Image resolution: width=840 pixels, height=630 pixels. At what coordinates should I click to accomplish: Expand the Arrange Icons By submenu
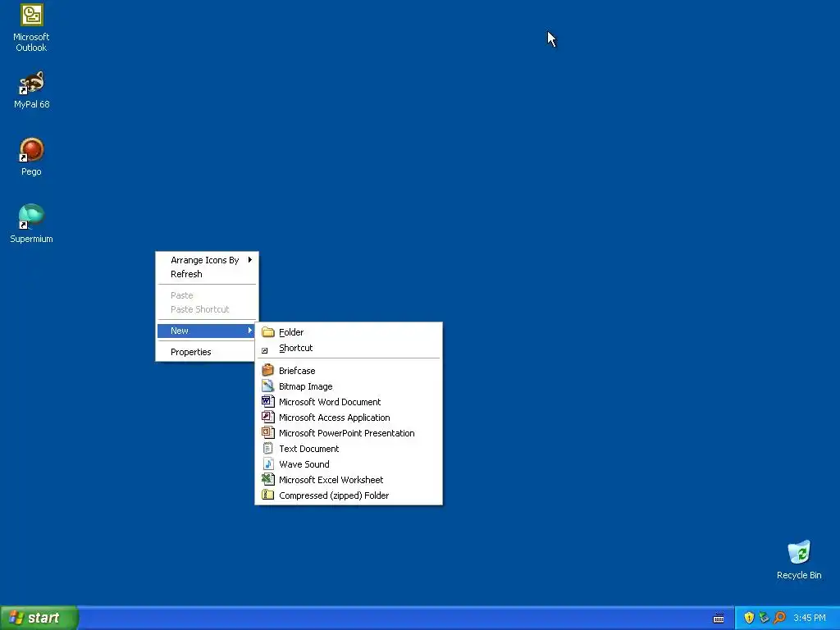[x=208, y=260]
